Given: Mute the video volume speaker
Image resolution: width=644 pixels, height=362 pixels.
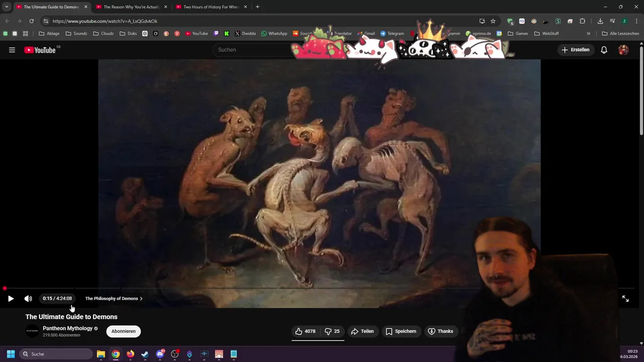Looking at the screenshot, I should pyautogui.click(x=28, y=299).
